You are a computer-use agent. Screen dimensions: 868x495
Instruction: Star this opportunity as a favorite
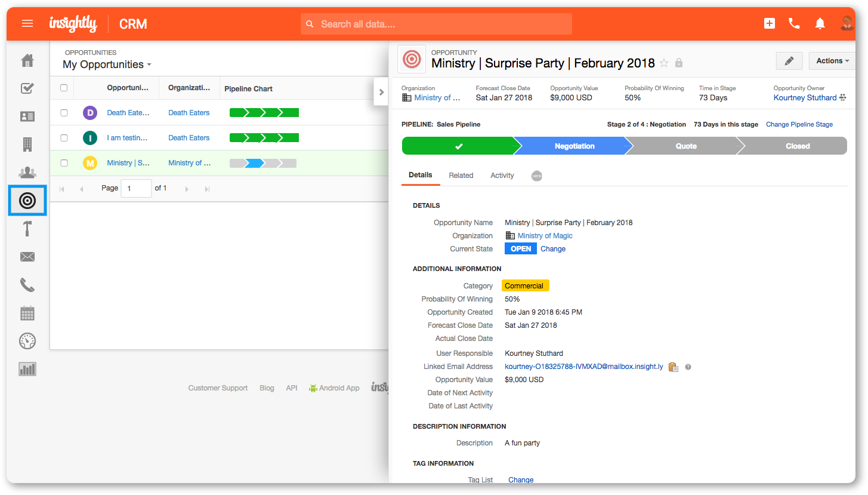[x=664, y=63]
